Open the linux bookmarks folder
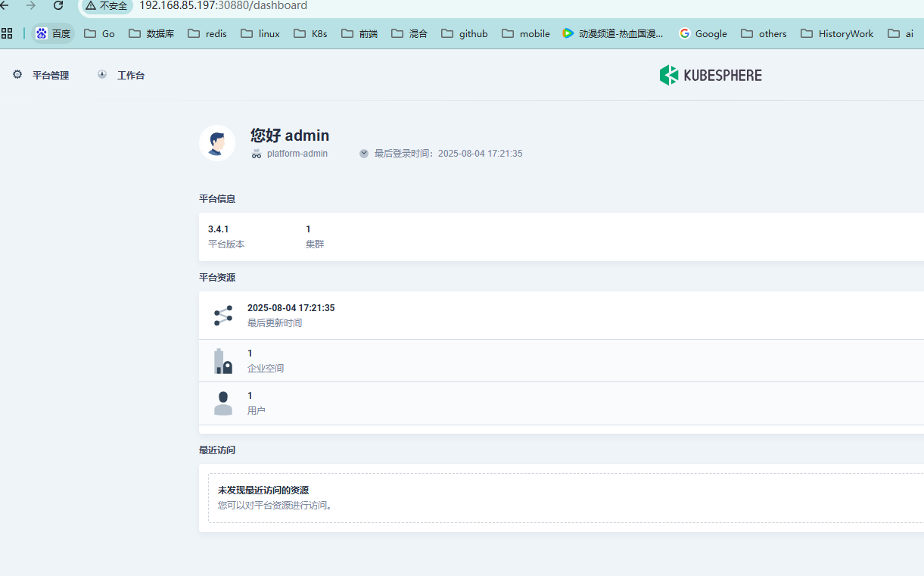The height and width of the screenshot is (576, 924). coord(260,33)
